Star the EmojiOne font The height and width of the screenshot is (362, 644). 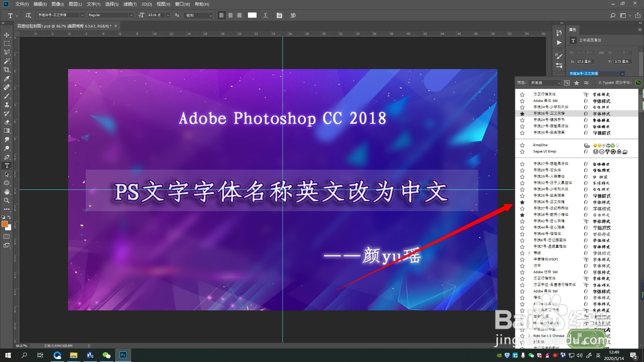click(x=522, y=145)
